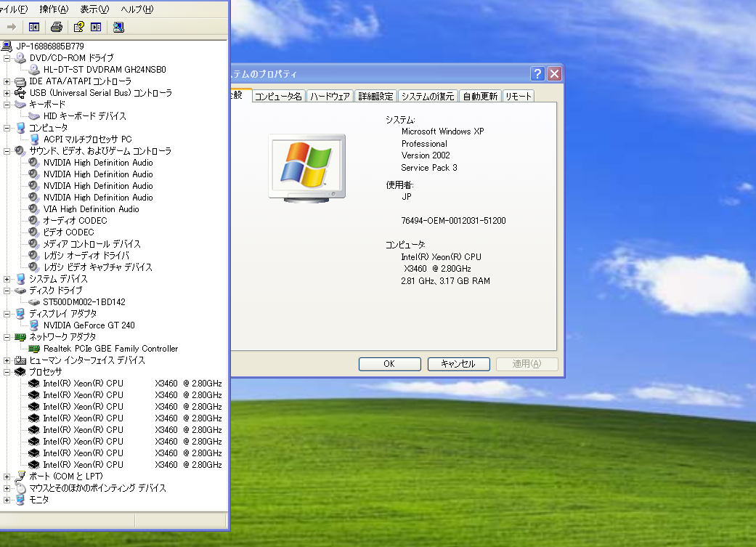Image resolution: width=756 pixels, height=547 pixels.
Task: Click the show/hide console tree toolbar icon
Action: pyautogui.click(x=33, y=27)
